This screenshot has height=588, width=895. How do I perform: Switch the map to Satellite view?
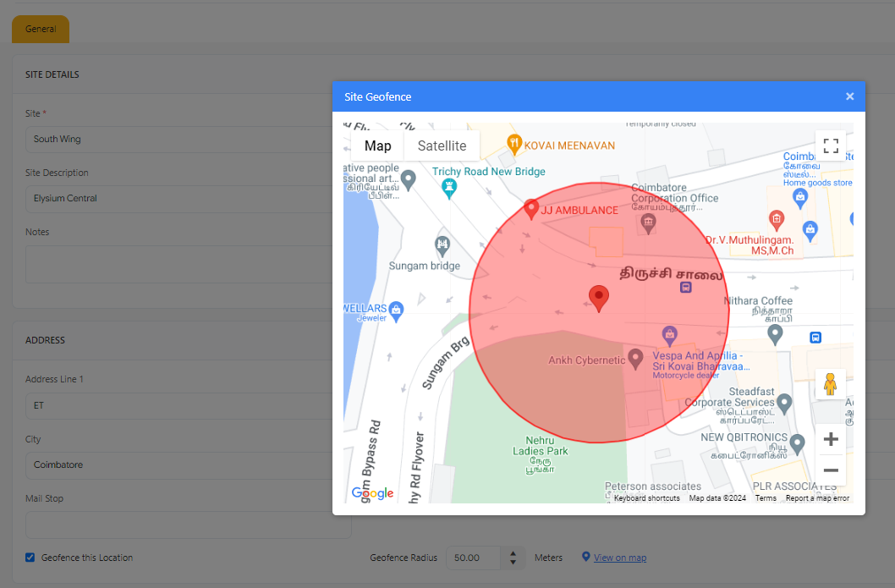[442, 146]
